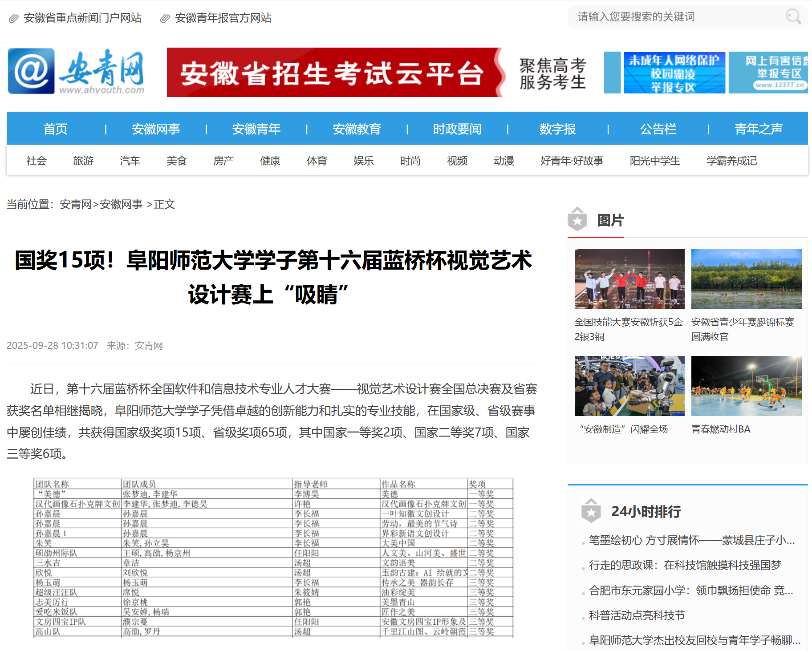Image resolution: width=812 pixels, height=651 pixels.
Task: Open the 全国技能大赛 photo thumbnail
Action: (629, 279)
